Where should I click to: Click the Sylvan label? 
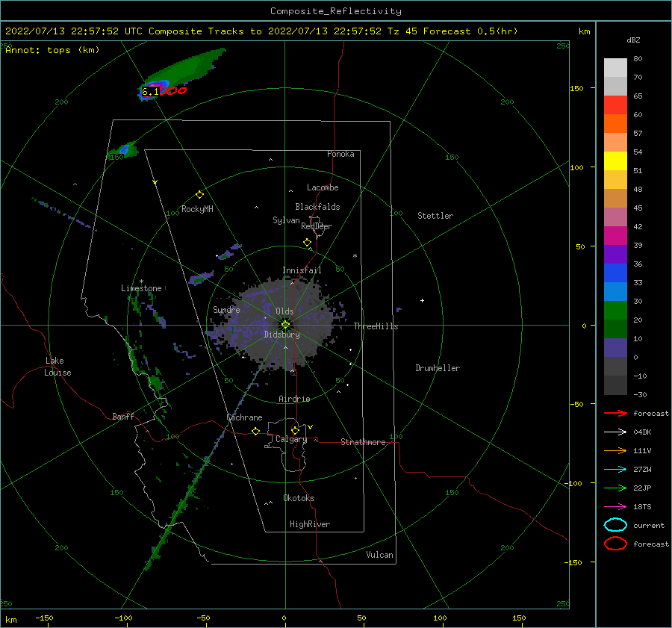coord(286,220)
